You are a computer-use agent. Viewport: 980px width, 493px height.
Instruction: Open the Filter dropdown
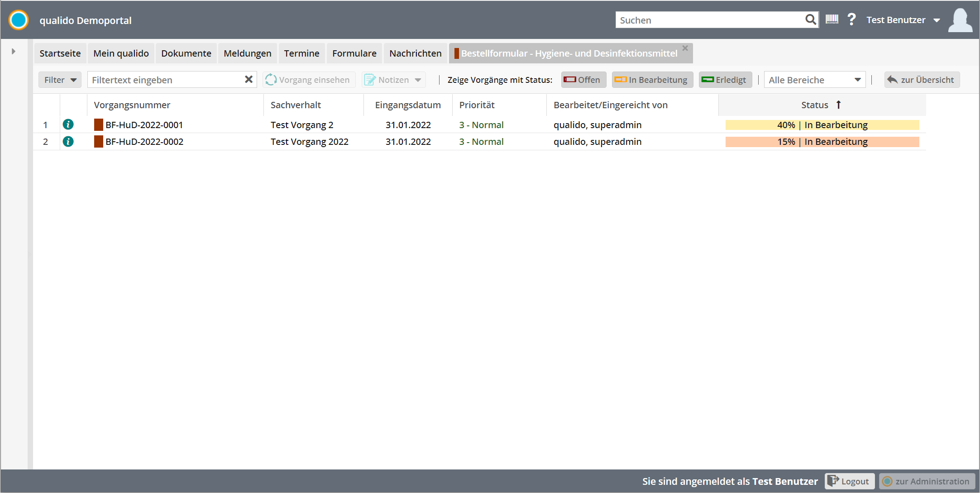point(60,80)
